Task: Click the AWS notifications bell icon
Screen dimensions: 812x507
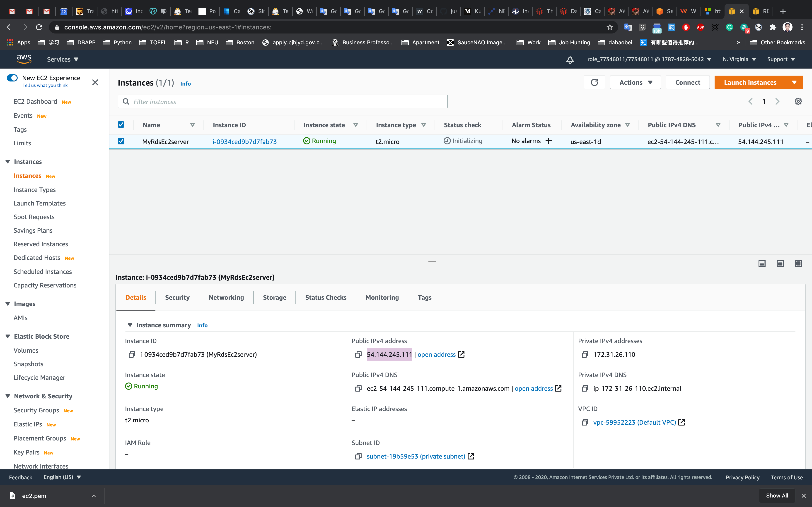Action: pyautogui.click(x=570, y=60)
